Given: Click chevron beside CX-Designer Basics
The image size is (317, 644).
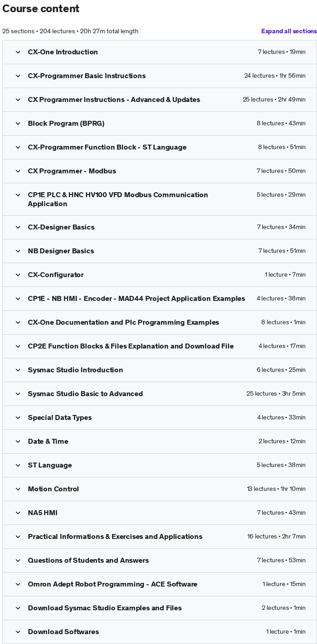Looking at the screenshot, I should click(18, 227).
